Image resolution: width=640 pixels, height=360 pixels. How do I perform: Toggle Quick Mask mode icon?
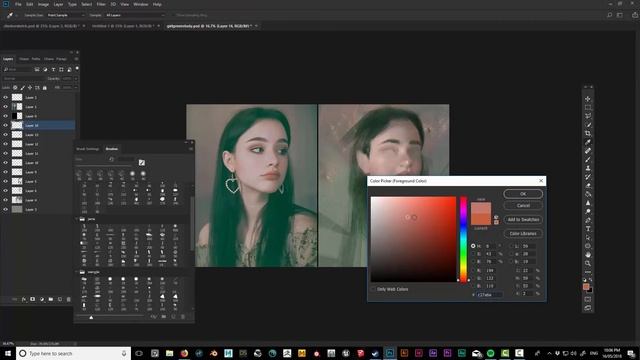588,299
